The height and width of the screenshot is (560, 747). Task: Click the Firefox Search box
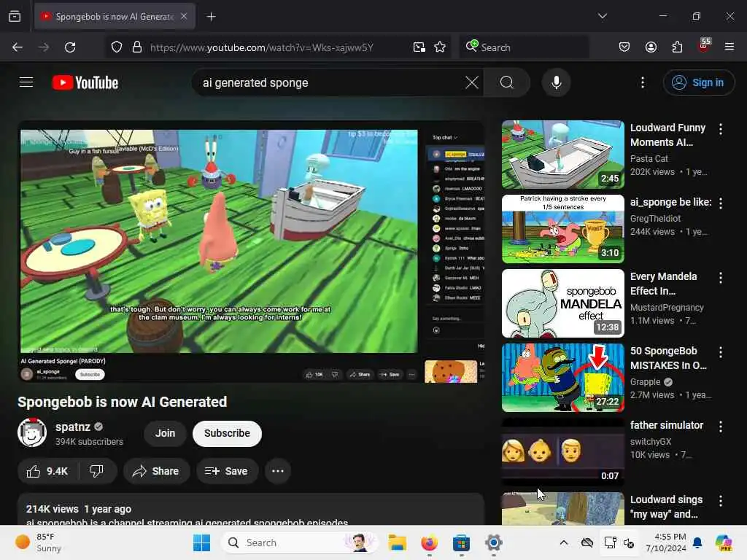[x=524, y=47]
